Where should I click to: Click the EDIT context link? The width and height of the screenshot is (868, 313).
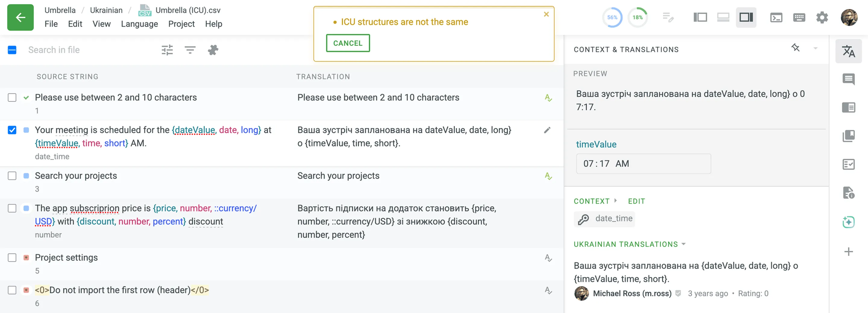point(636,201)
